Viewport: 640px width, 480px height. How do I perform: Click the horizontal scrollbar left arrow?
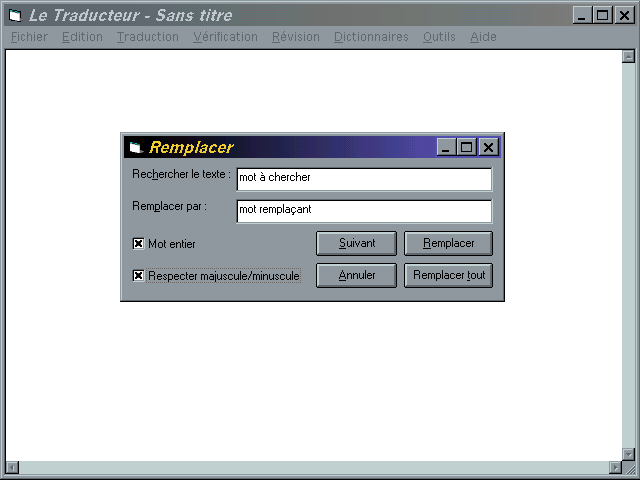coord(12,467)
